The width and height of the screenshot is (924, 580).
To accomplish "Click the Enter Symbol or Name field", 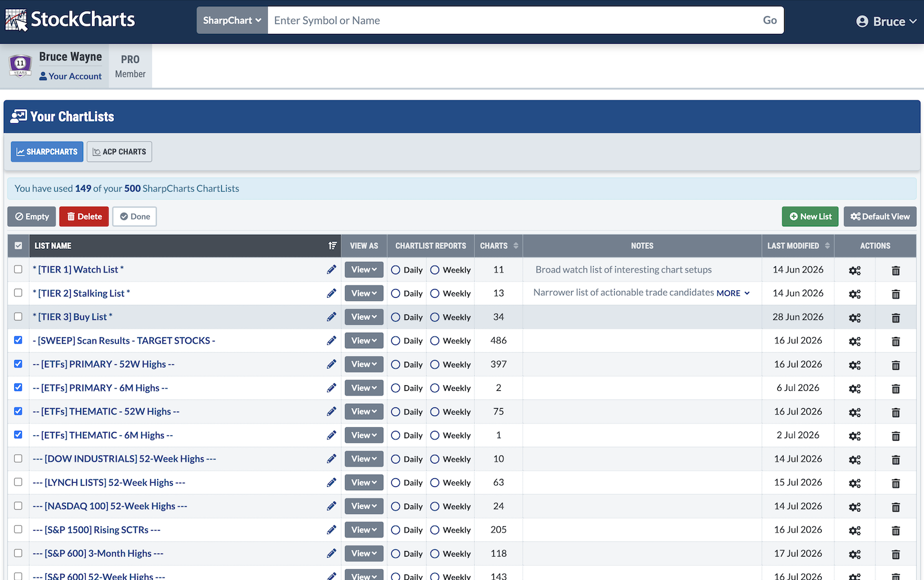I will [511, 20].
